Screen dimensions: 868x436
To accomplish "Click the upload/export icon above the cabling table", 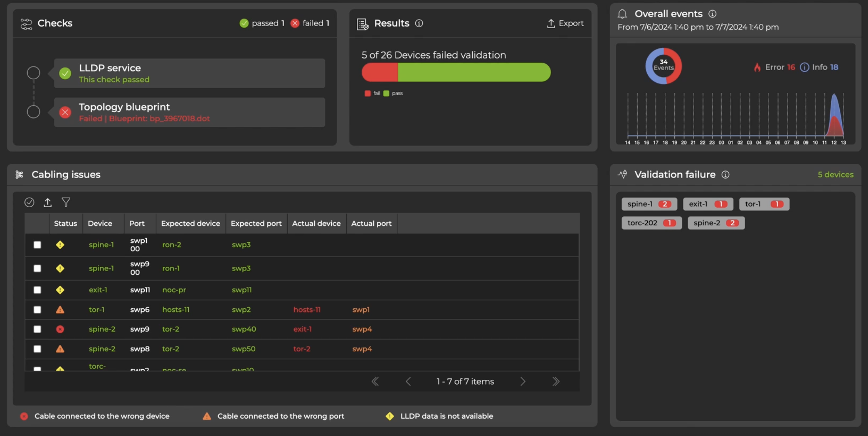I will tap(47, 202).
